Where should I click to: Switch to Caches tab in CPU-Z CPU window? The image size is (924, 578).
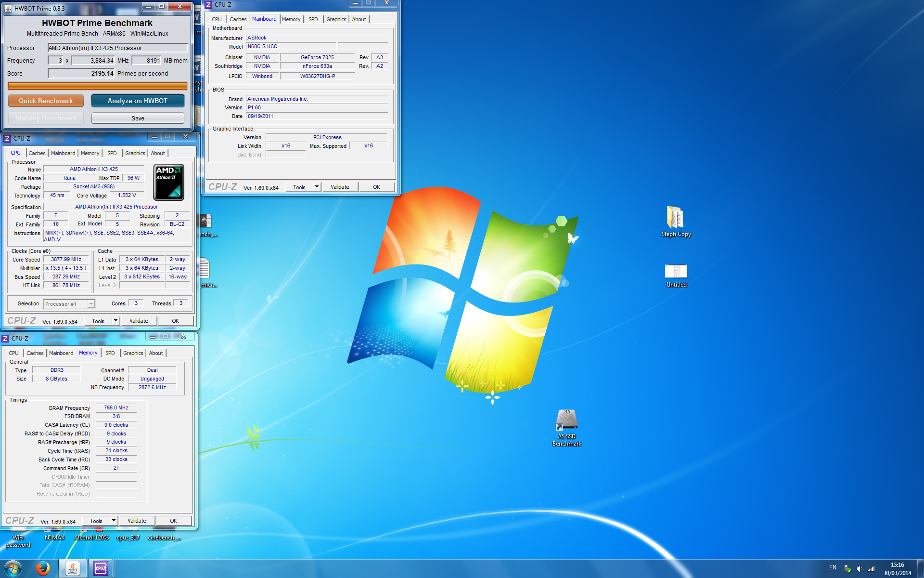coord(37,153)
